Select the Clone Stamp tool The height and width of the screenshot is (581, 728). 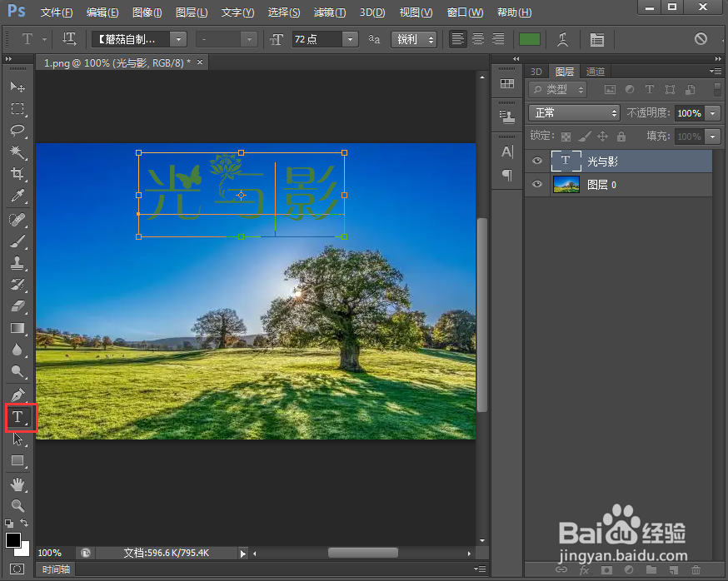[17, 263]
